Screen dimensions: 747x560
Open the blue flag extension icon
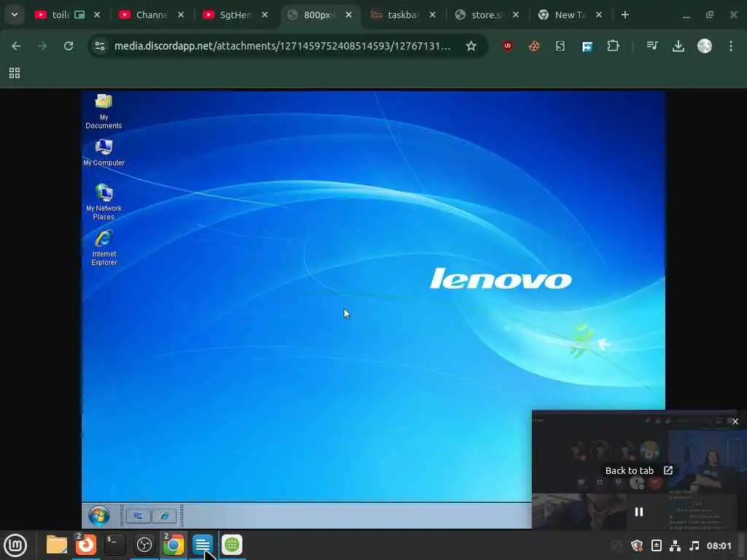587,46
